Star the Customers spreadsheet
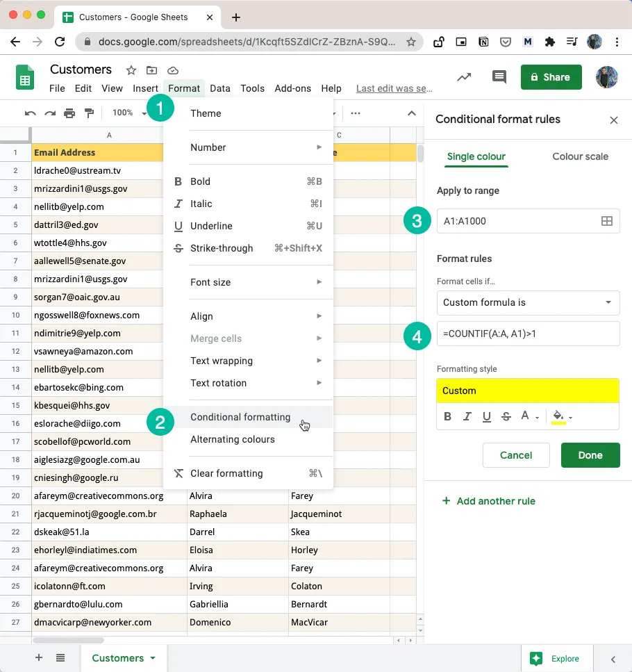The height and width of the screenshot is (672, 632). (x=130, y=69)
